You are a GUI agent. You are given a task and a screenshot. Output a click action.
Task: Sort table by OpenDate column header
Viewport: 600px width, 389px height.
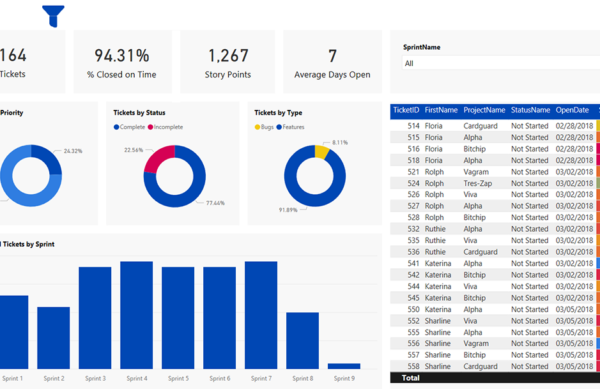click(572, 110)
